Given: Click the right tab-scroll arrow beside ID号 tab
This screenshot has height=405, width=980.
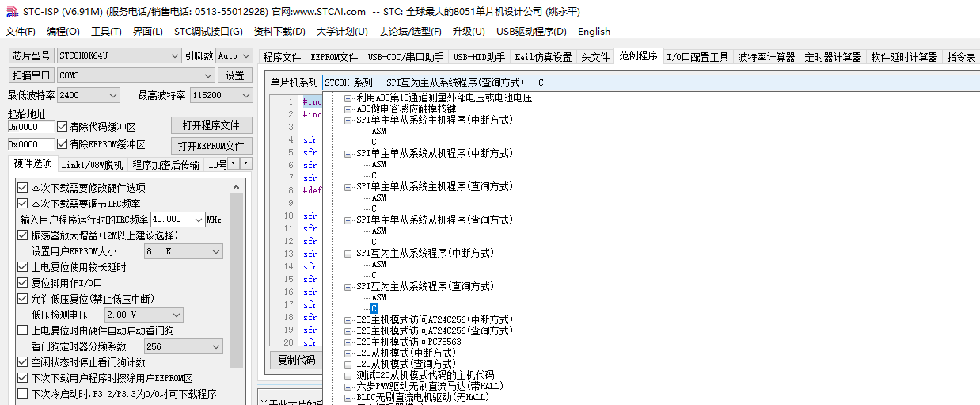Looking at the screenshot, I should [246, 163].
